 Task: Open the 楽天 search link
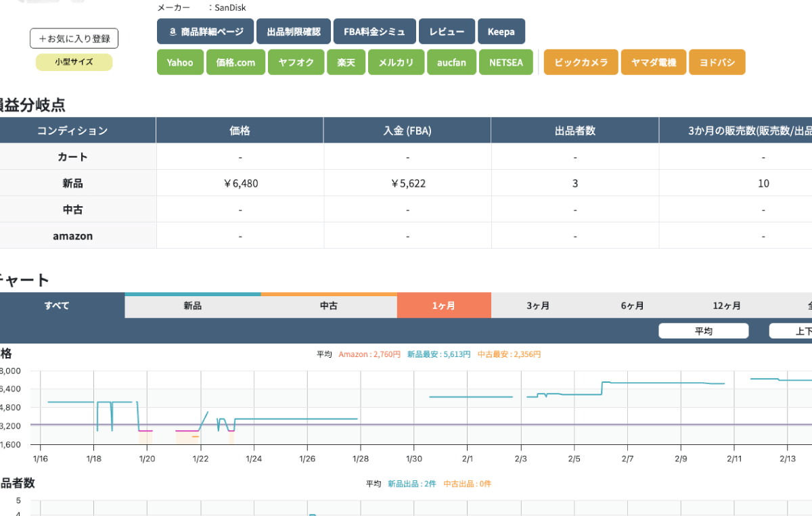pyautogui.click(x=346, y=62)
